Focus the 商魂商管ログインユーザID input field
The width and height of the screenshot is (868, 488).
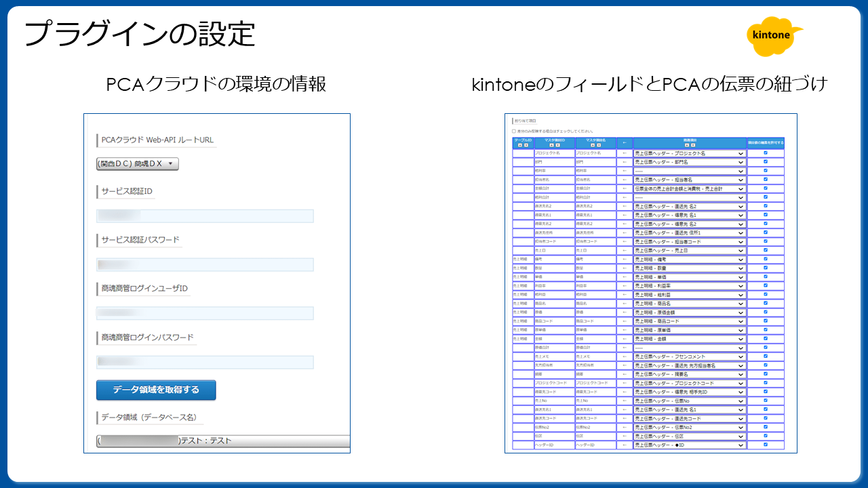[x=205, y=313]
